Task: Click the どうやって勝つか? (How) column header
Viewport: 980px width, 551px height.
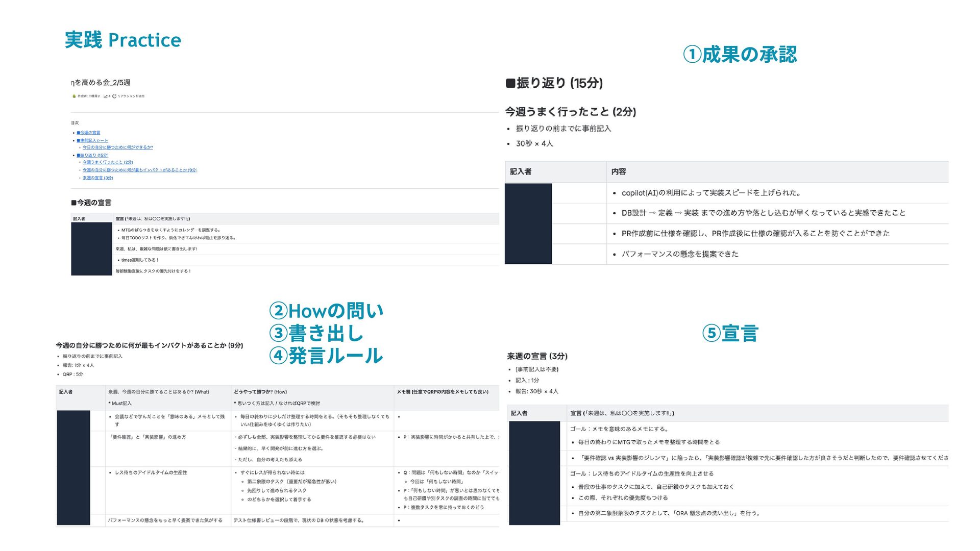Action: click(260, 392)
